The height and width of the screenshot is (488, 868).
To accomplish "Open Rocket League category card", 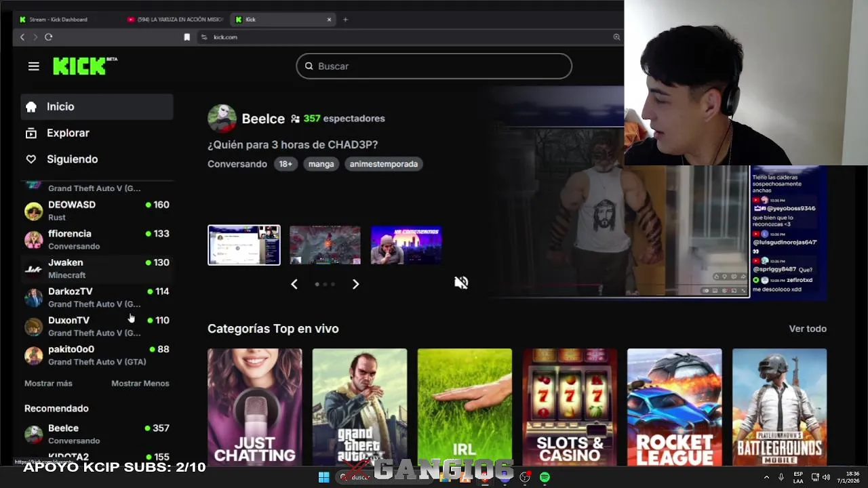I will [675, 407].
